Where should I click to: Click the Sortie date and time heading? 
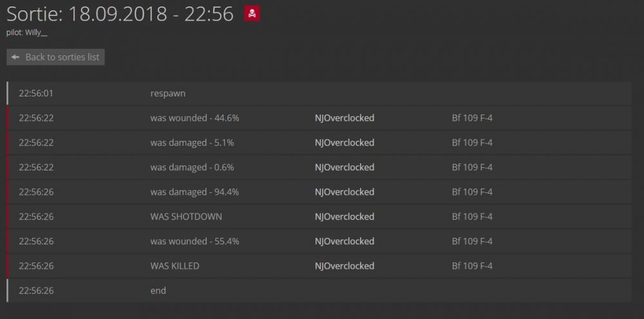coord(120,14)
